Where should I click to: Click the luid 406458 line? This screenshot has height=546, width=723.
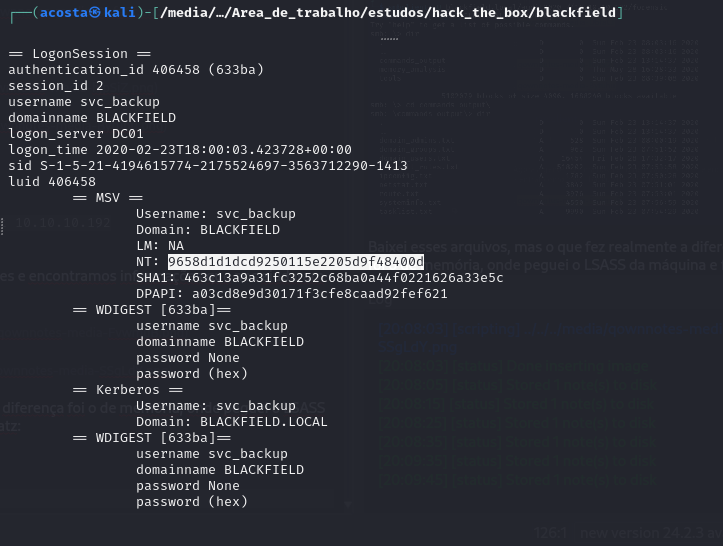coord(52,182)
